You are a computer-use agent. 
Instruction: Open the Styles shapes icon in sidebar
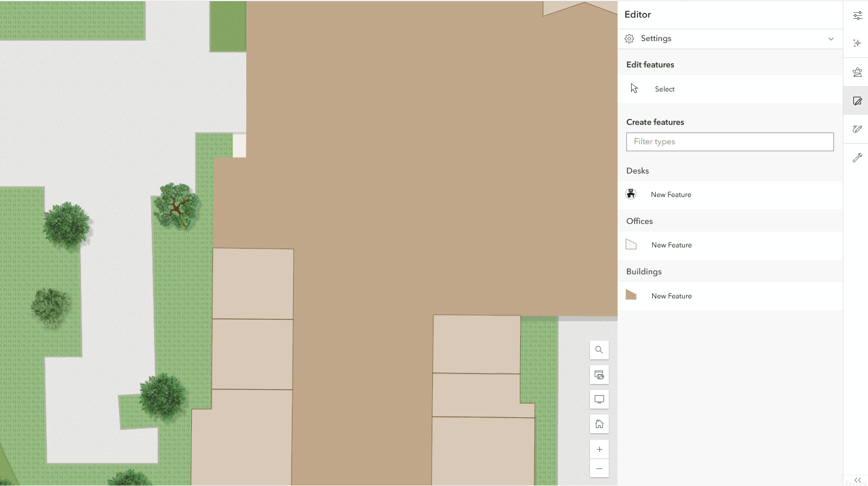click(x=857, y=73)
